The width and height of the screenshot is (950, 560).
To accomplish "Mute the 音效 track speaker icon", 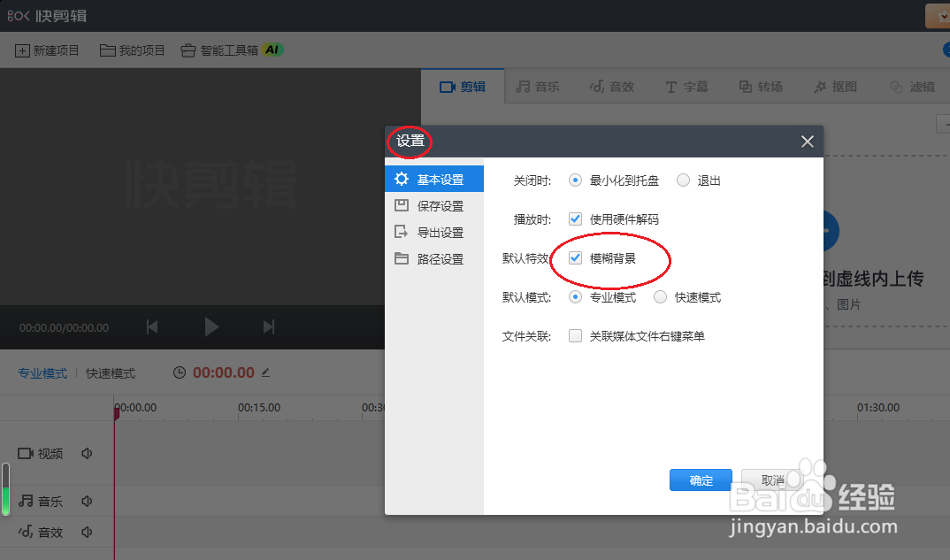I will tap(87, 532).
